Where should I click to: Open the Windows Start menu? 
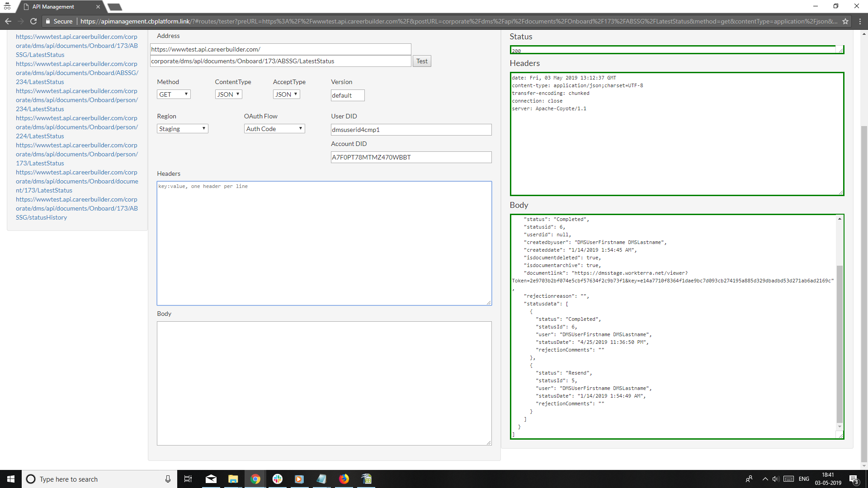11,479
